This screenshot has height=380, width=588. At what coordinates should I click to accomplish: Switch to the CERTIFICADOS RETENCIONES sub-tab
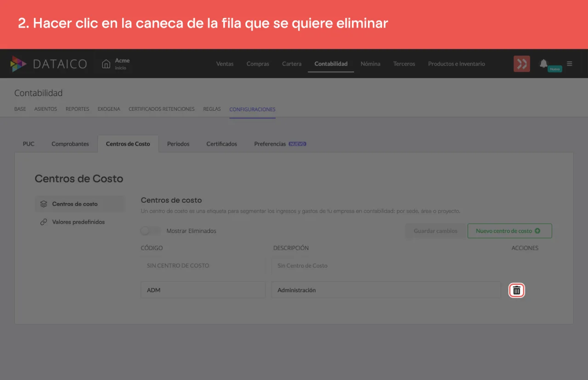(x=162, y=109)
